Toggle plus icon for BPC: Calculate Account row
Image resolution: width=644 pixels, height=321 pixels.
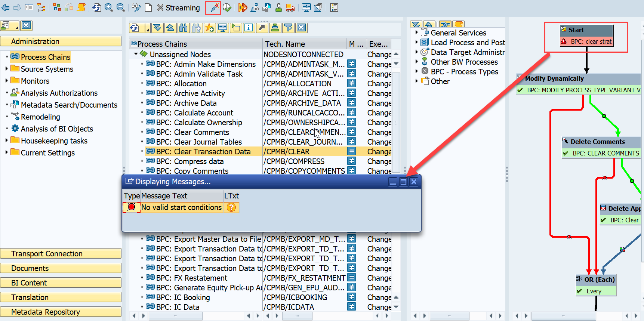tap(352, 112)
